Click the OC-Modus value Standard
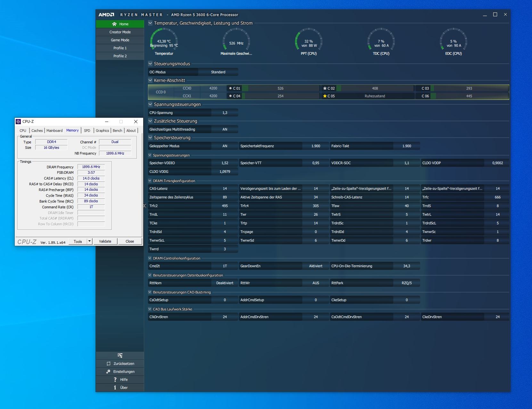532x409 pixels. [218, 72]
